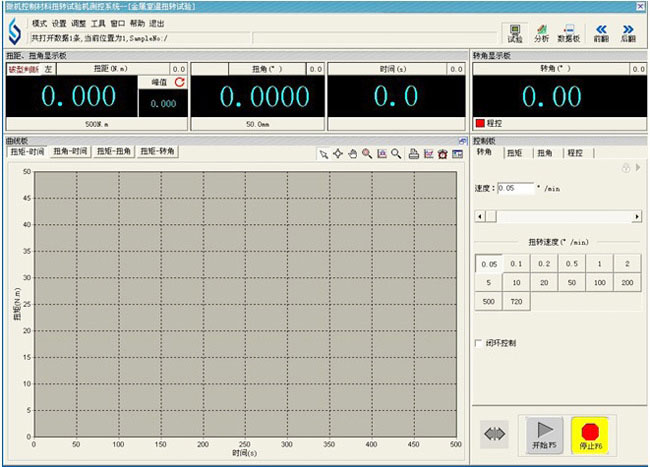Open the 数据板 data panel icon
Viewport: 650px width, 467px height.
click(x=570, y=32)
